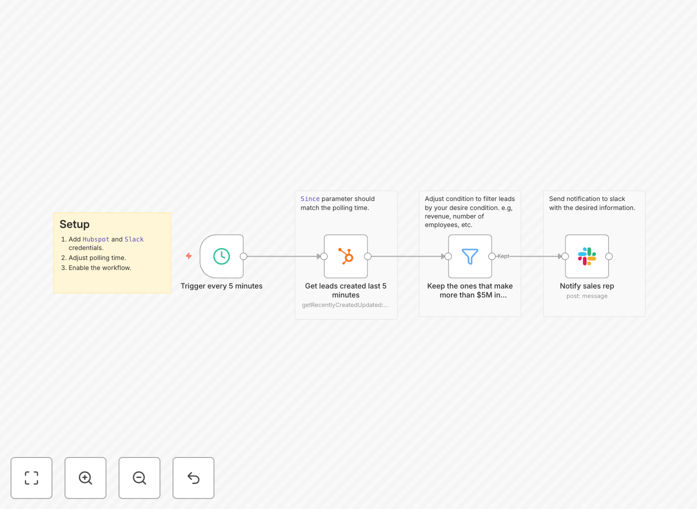Viewport: 697px width, 509px height.
Task: Click the 'Send notification to slack' note
Action: (592, 203)
